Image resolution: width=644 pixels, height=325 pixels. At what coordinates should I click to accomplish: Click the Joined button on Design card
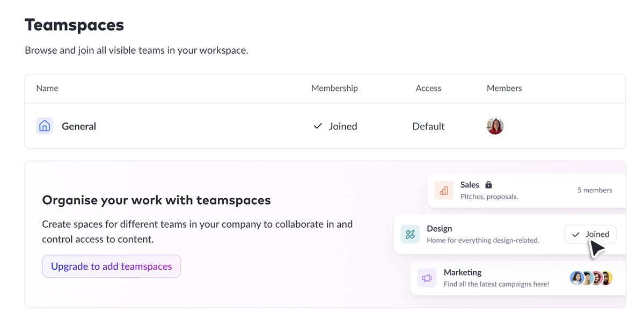590,234
